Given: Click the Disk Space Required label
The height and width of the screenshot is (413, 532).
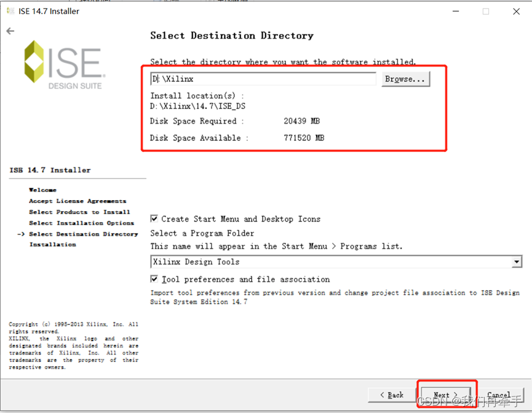Looking at the screenshot, I should 197,121.
